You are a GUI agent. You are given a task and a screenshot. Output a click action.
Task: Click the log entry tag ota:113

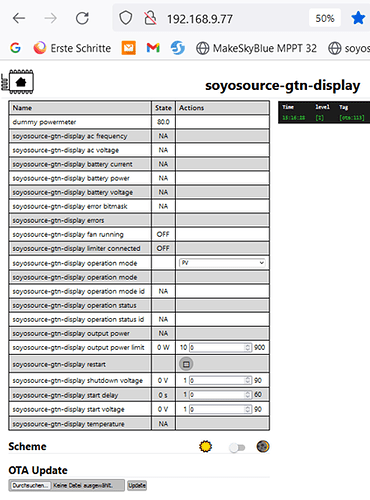point(352,118)
